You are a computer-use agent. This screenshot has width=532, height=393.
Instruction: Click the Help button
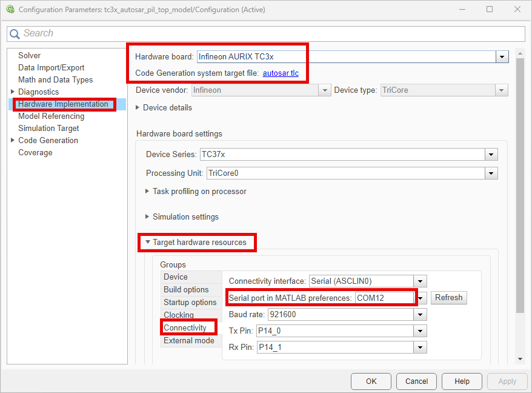(x=462, y=381)
